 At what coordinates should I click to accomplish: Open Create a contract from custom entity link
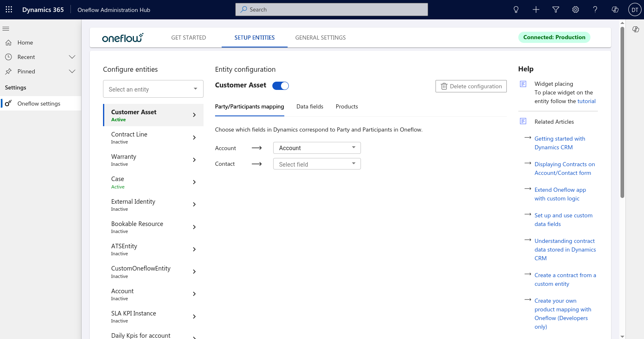pyautogui.click(x=565, y=280)
